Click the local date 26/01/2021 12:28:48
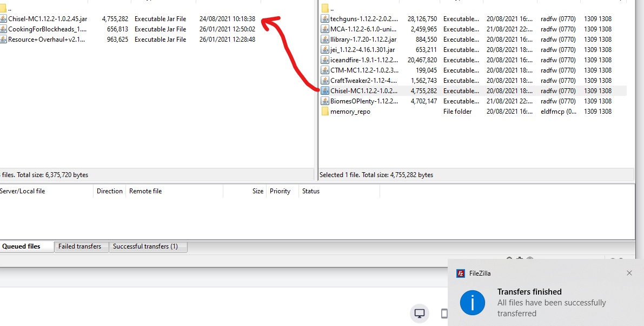Image resolution: width=644 pixels, height=326 pixels. pyautogui.click(x=227, y=40)
